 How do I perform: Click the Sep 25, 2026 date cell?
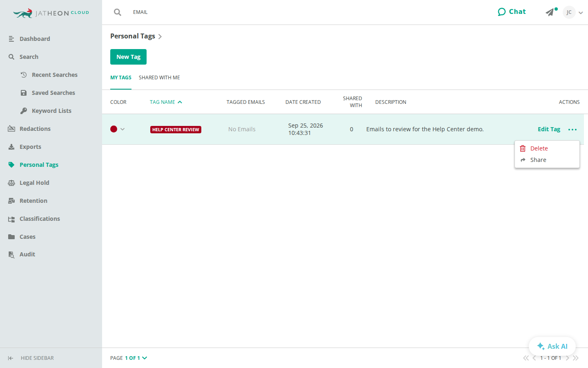click(x=305, y=129)
